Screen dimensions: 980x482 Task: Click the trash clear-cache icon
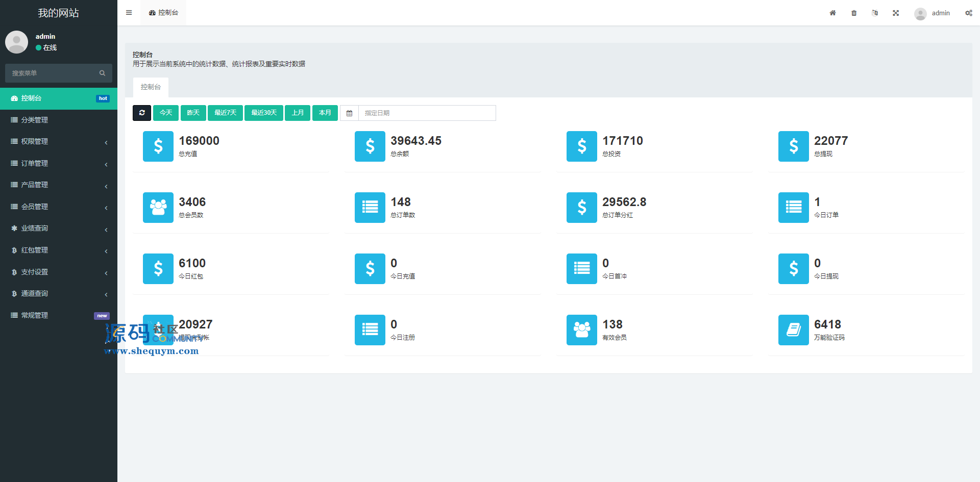tap(854, 13)
